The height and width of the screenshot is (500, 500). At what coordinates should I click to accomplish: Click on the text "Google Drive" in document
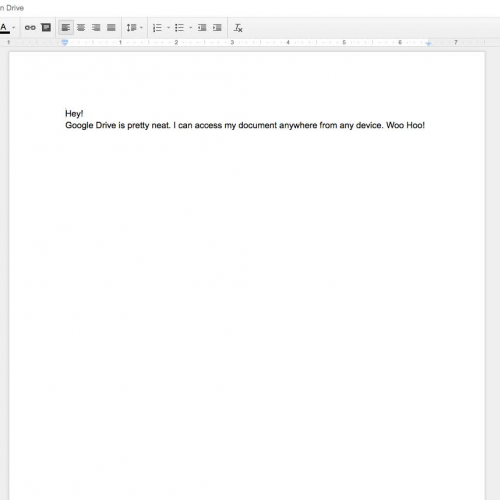91,125
